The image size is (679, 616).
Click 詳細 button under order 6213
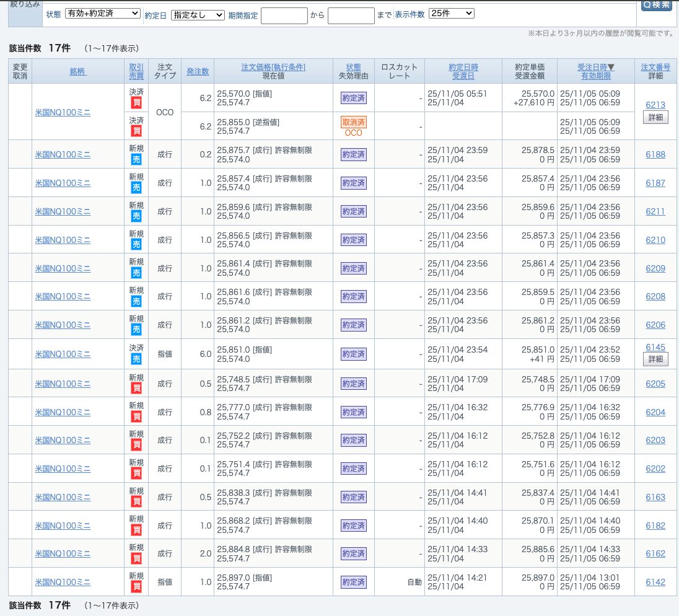tap(655, 117)
